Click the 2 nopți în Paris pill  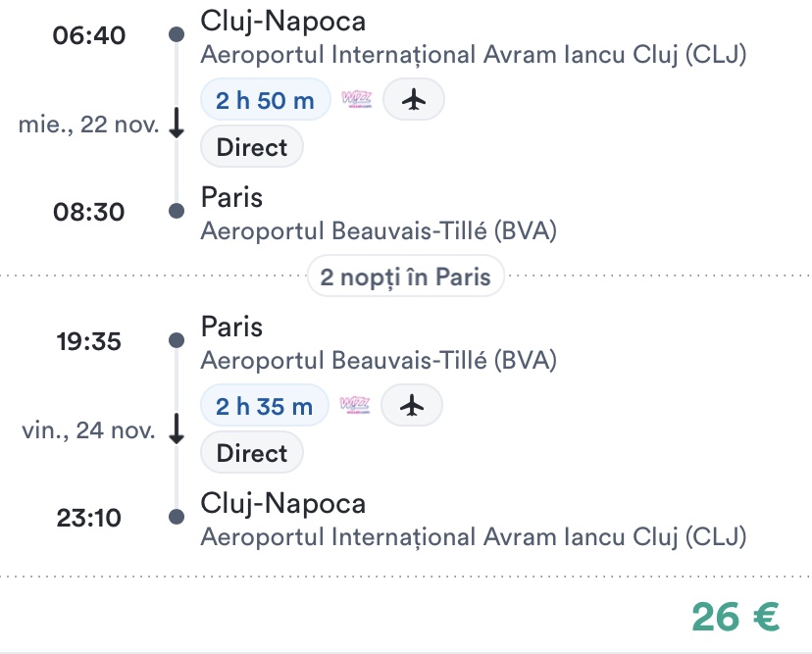pos(405,277)
